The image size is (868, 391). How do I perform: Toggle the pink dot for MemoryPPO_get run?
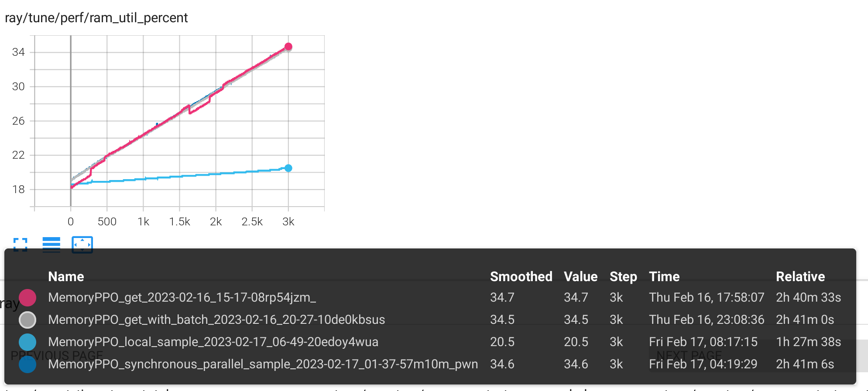pyautogui.click(x=27, y=297)
